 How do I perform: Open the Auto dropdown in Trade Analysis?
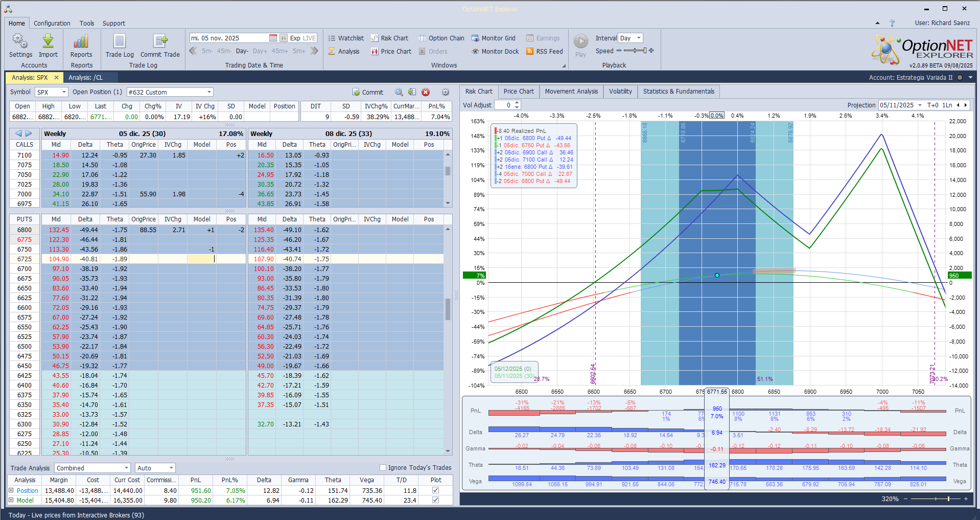pyautogui.click(x=171, y=468)
